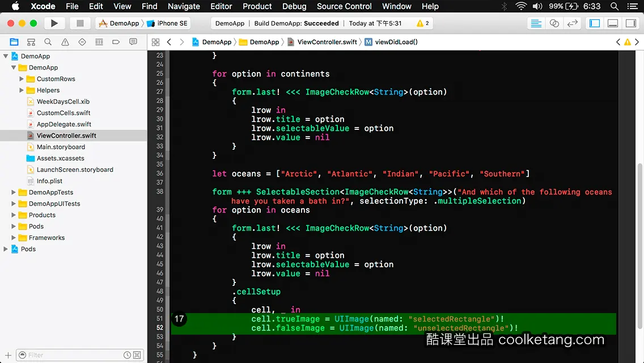The width and height of the screenshot is (644, 363).
Task: Expand the Helpers folder
Action: 22,90
